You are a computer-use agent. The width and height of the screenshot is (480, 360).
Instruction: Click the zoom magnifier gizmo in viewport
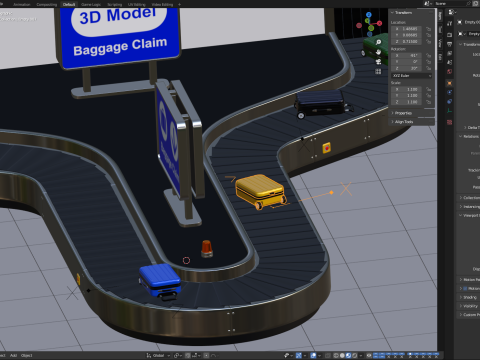(x=378, y=42)
